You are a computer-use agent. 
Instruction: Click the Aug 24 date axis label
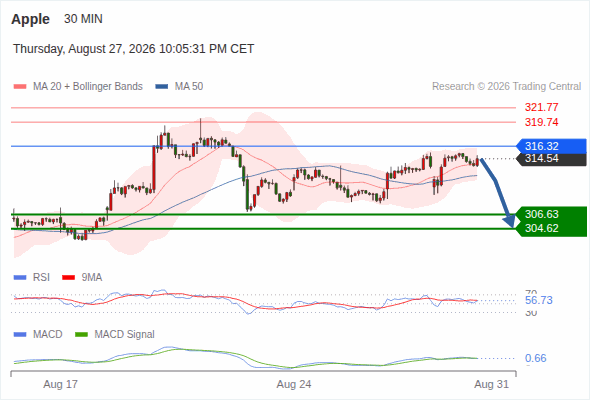(294, 384)
